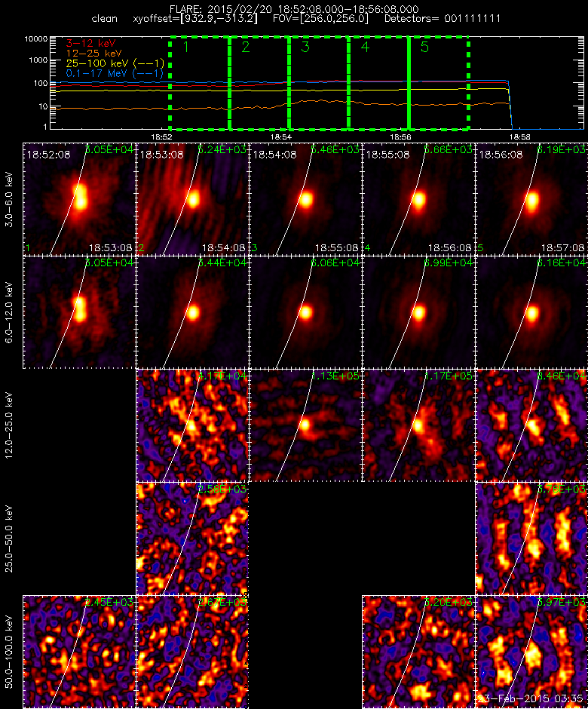Select interval 4 in the light curve
Viewport: 588px width, 709px height.
[378, 83]
